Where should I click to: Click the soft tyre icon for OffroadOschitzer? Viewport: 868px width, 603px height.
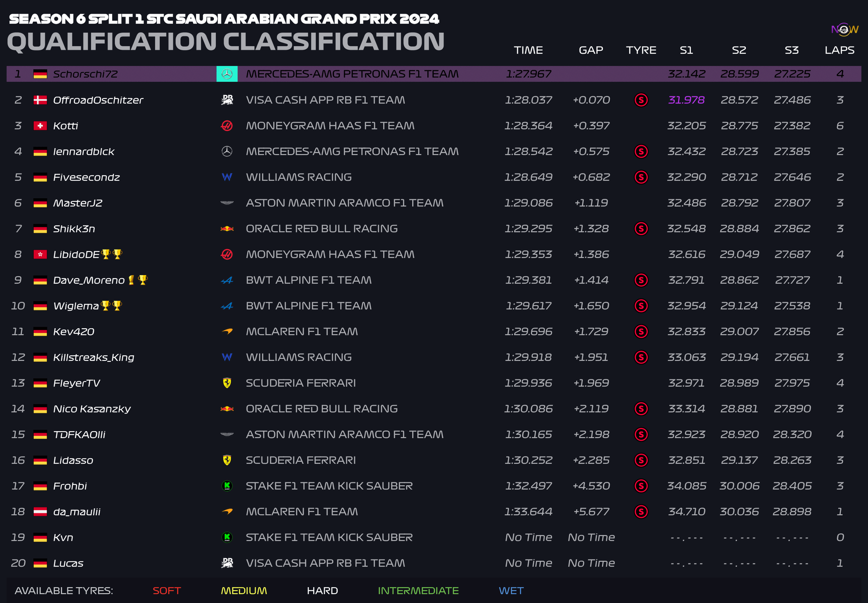coord(641,100)
